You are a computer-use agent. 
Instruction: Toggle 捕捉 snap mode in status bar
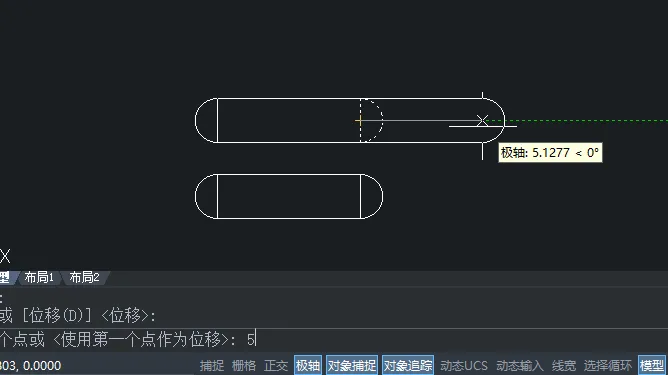[x=212, y=366]
